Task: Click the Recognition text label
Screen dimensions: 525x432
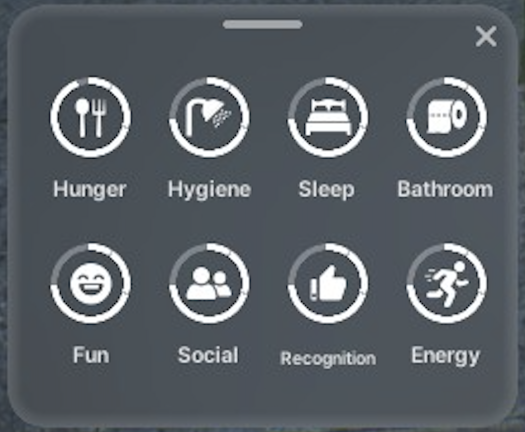Action: click(328, 359)
